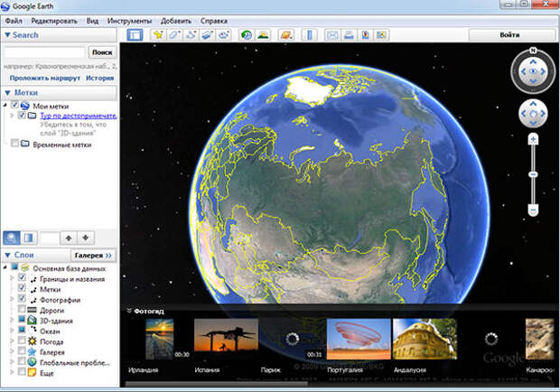Enable the 'Погода' layer checkbox
The height and width of the screenshot is (392, 560).
click(x=22, y=341)
